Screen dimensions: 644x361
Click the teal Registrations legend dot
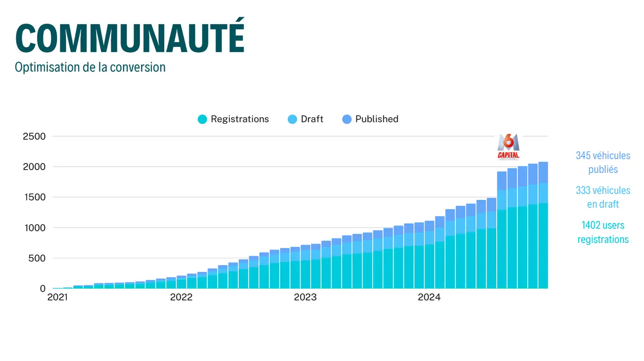point(202,119)
